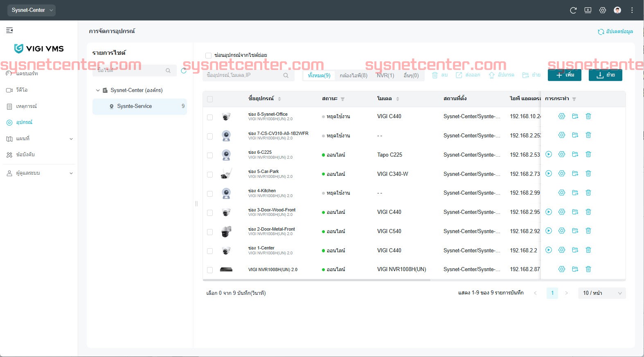Delete the 8-Sysnet-Office device

pos(588,116)
